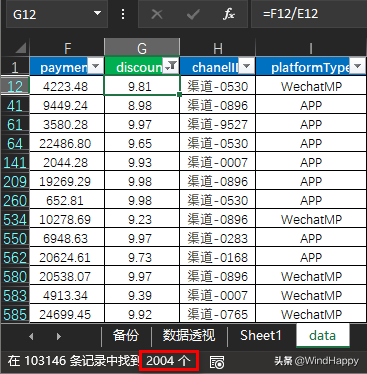Viewport: 367px width, 374px height.
Task: Click cell with value 24699.45
Action: coord(67,314)
